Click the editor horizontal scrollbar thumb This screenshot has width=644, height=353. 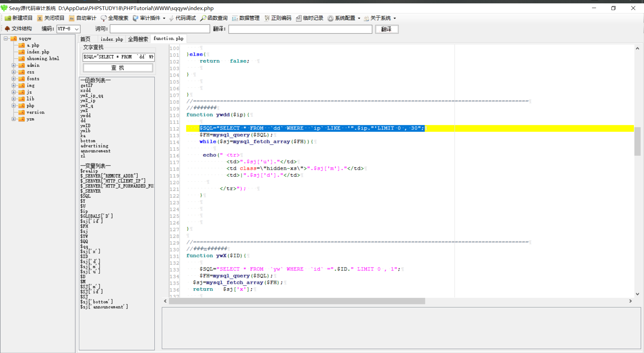297,301
